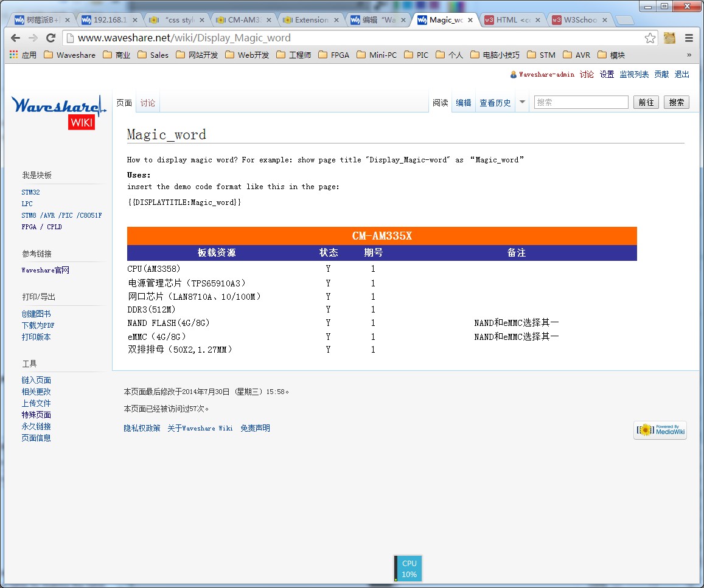704x588 pixels.
Task: Open the 特殊页面 special pages link
Action: [36, 415]
